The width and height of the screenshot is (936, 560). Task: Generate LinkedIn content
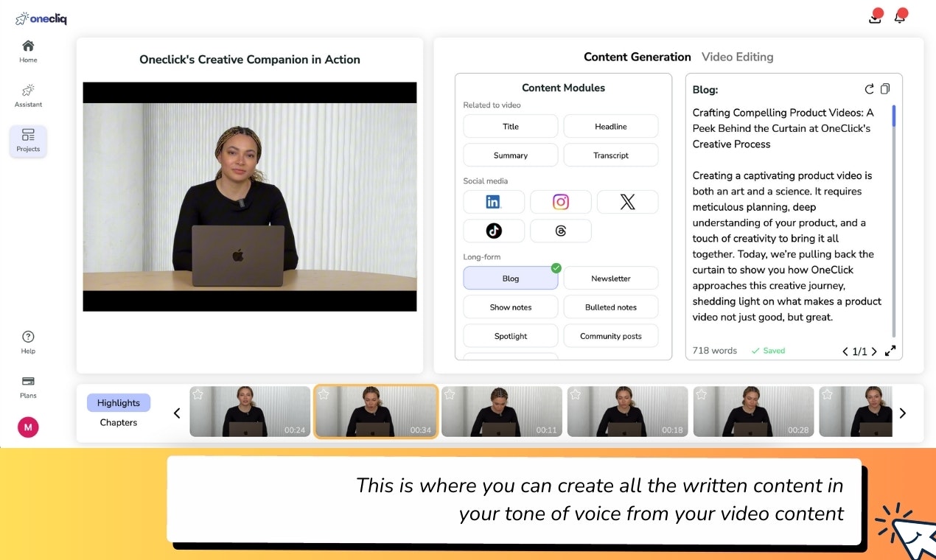(x=494, y=202)
